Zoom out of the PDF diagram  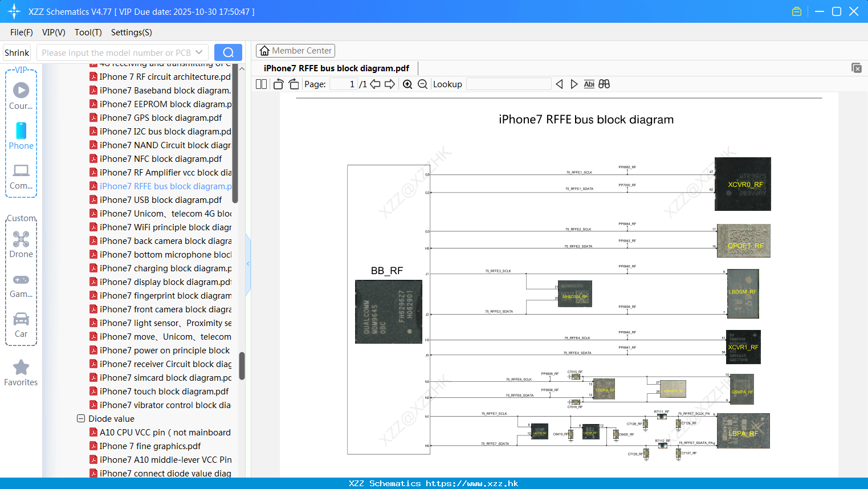[x=422, y=84]
